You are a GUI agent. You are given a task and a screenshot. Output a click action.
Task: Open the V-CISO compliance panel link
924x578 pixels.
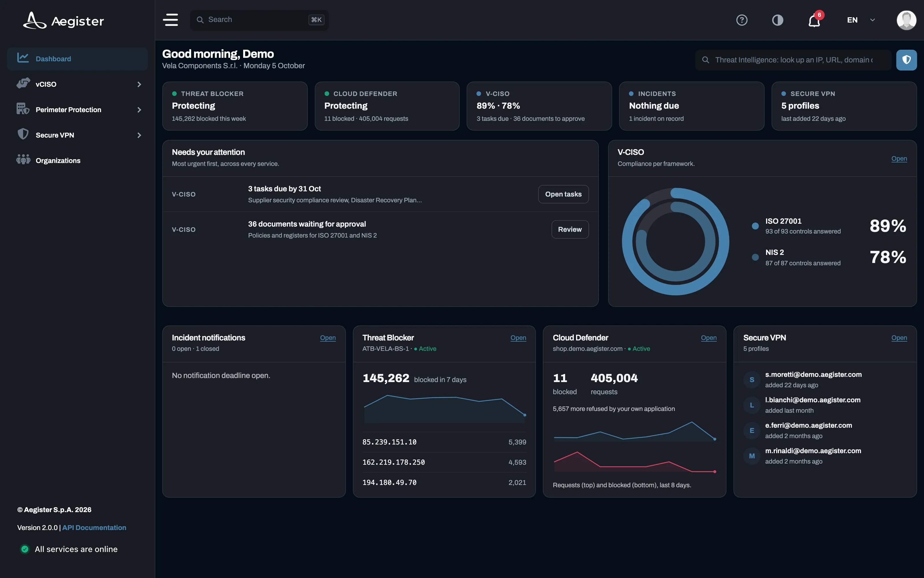pos(899,159)
